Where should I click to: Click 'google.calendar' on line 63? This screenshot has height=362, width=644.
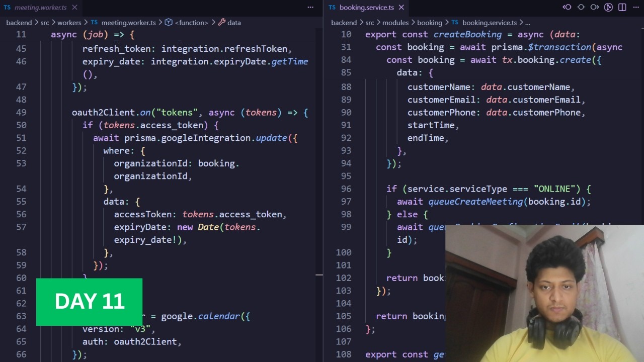(x=201, y=316)
